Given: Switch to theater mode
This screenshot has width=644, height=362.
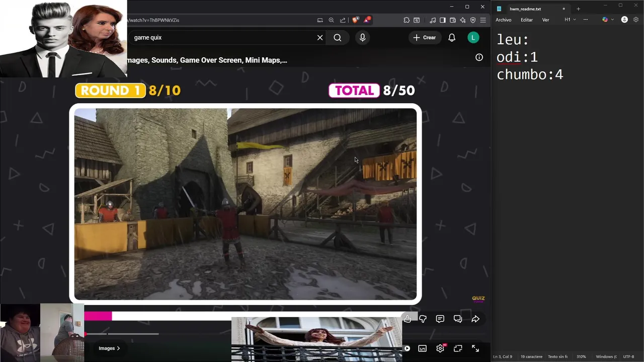Looking at the screenshot, I should pyautogui.click(x=458, y=348).
